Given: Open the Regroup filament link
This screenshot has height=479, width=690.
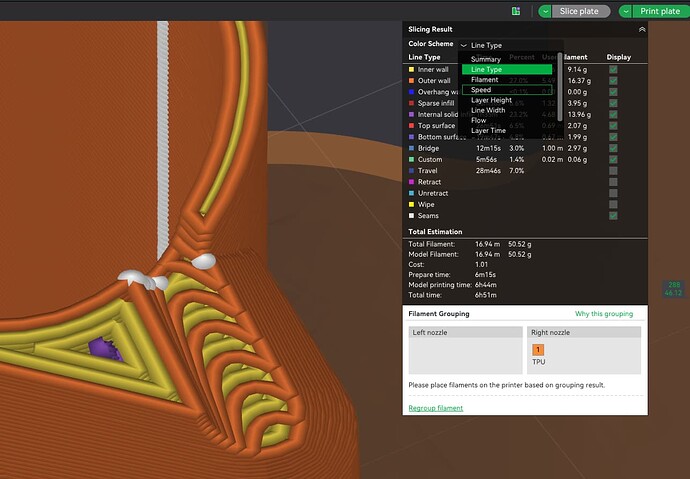Looking at the screenshot, I should (436, 408).
